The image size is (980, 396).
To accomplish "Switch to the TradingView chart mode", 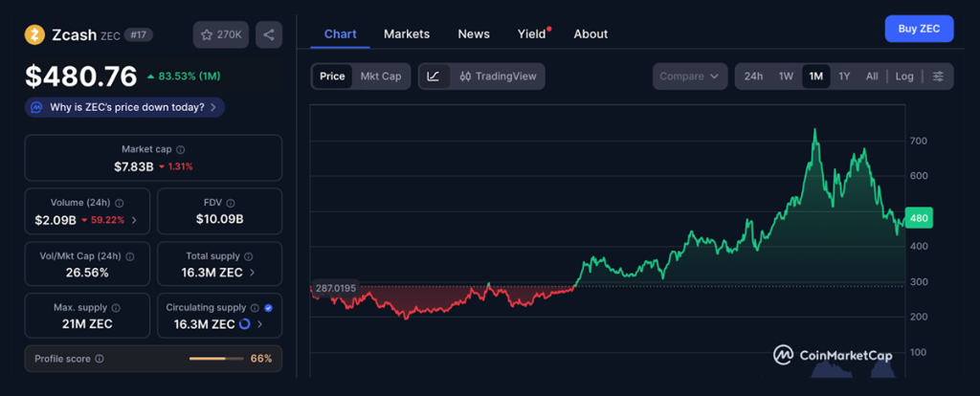I will (498, 77).
